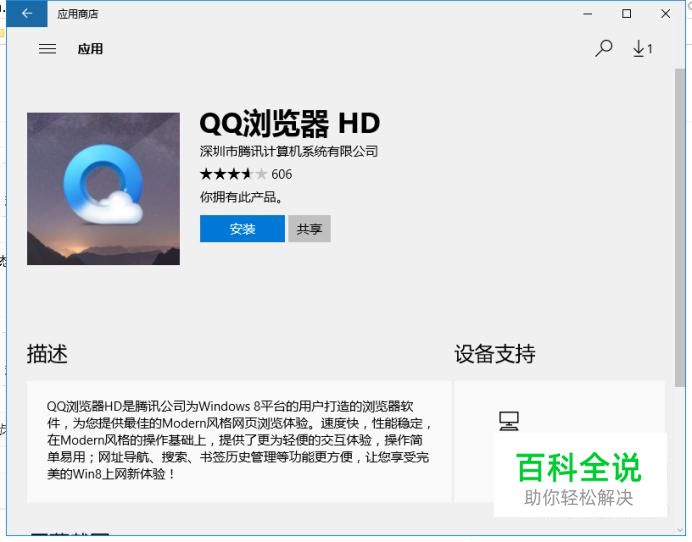Screen dimensions: 692x542
Task: Click the scrollbar down arrow
Action: click(x=680, y=531)
